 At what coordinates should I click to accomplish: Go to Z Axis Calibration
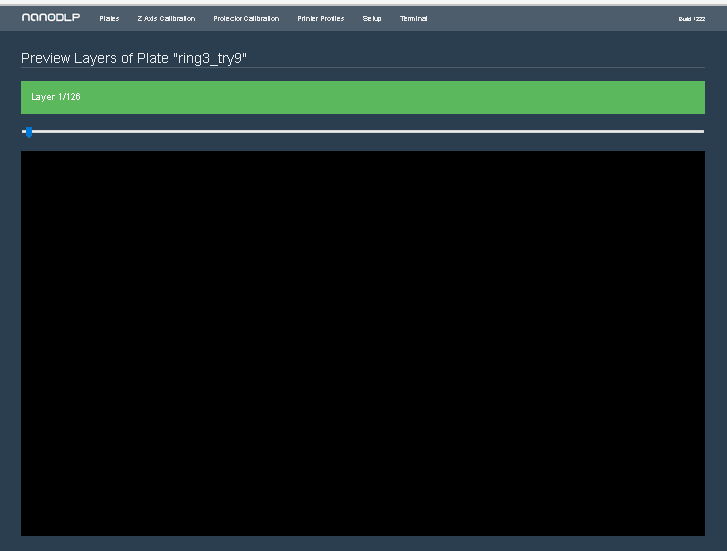pyautogui.click(x=166, y=19)
